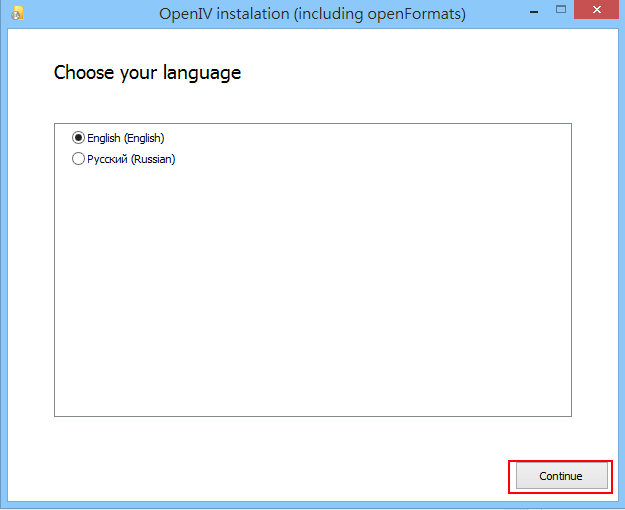Click the 'Choose your language' heading
The width and height of the screenshot is (625, 510).
click(x=147, y=73)
